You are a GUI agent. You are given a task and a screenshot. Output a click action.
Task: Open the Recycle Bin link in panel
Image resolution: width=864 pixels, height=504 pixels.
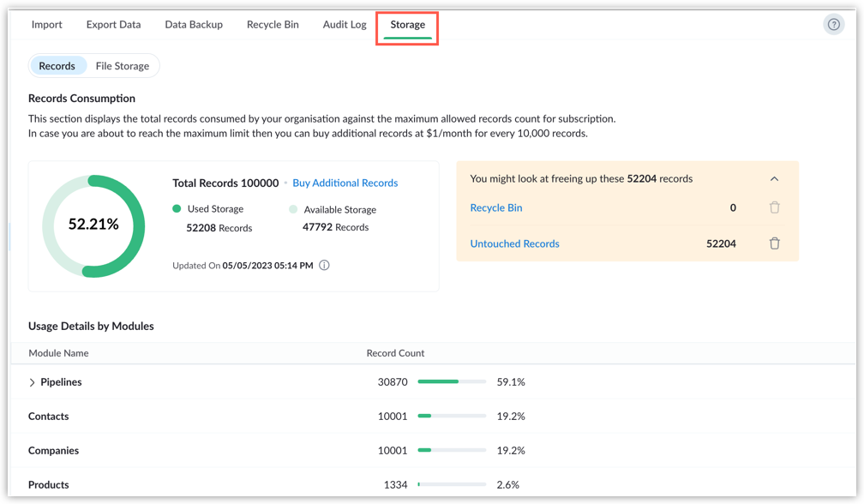(496, 207)
